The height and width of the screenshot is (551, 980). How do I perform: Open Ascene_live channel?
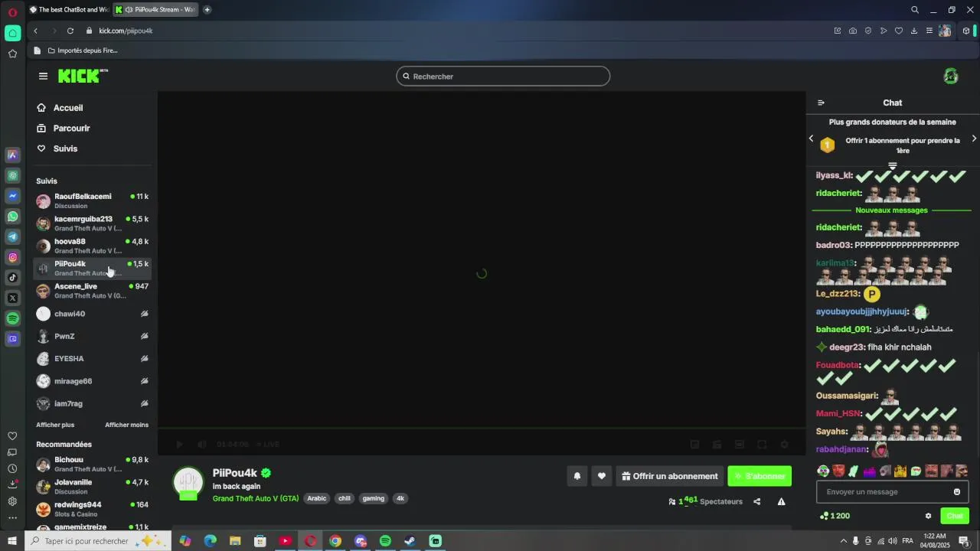click(93, 291)
